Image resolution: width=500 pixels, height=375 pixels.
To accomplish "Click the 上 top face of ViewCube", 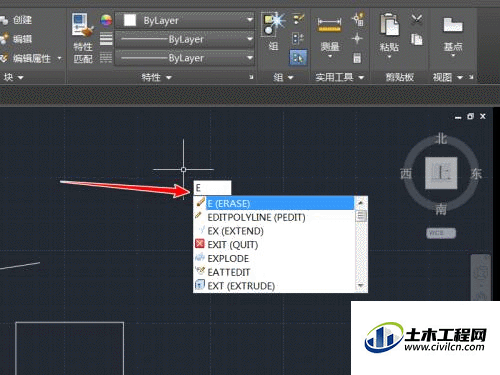I will click(441, 173).
